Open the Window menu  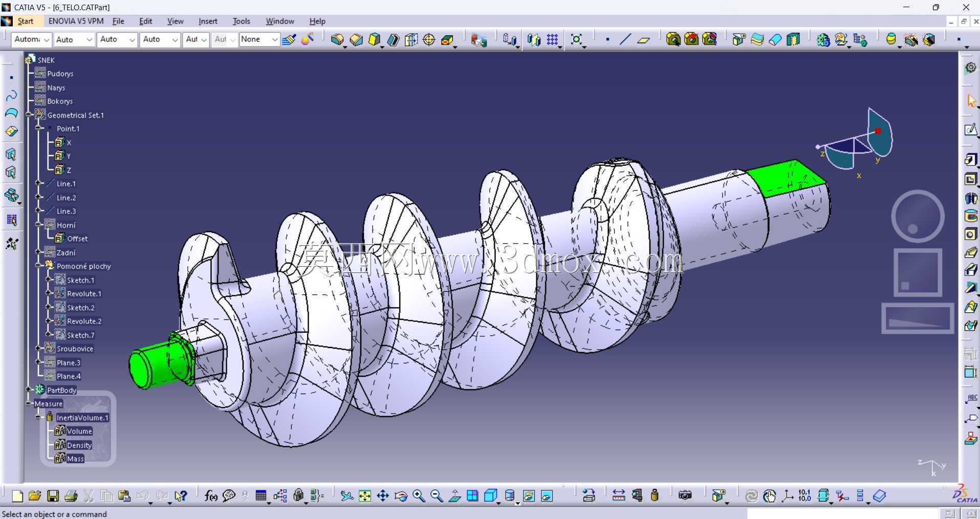point(280,21)
